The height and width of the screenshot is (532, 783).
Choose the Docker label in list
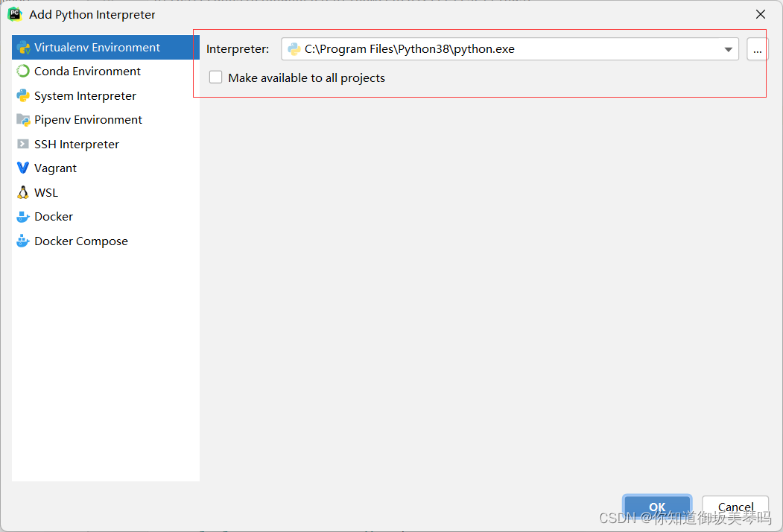pyautogui.click(x=54, y=217)
